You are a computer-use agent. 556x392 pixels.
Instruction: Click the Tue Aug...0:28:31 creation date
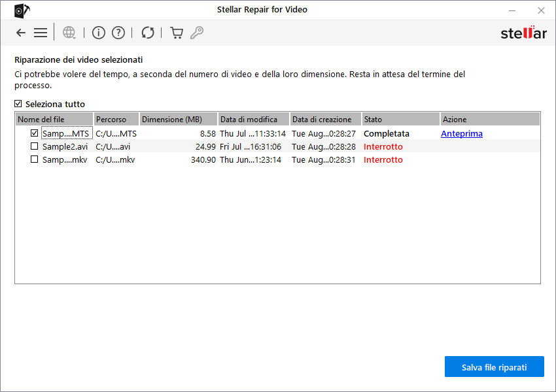(324, 159)
